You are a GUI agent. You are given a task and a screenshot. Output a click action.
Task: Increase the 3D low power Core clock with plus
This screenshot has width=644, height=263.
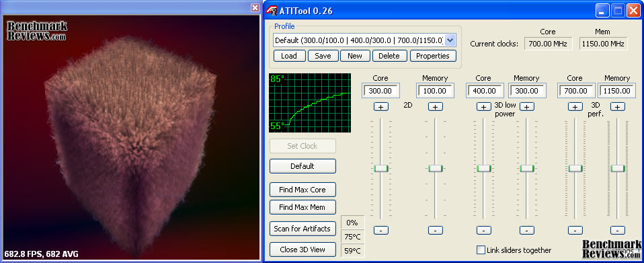484,107
